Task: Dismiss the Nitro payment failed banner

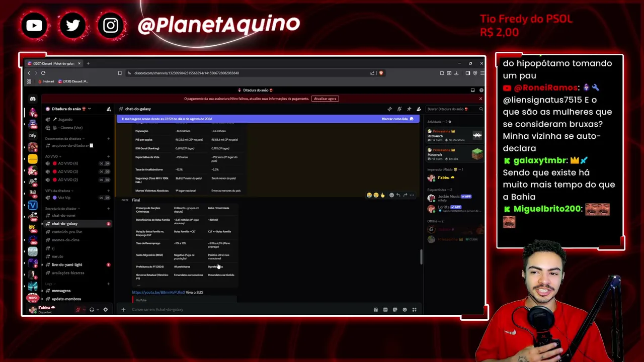Action: coord(480,99)
